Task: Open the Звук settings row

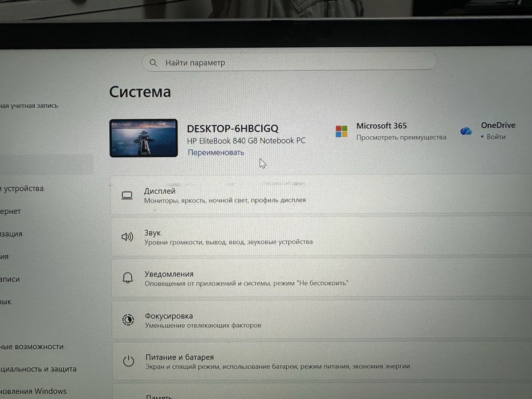Action: tap(321, 237)
